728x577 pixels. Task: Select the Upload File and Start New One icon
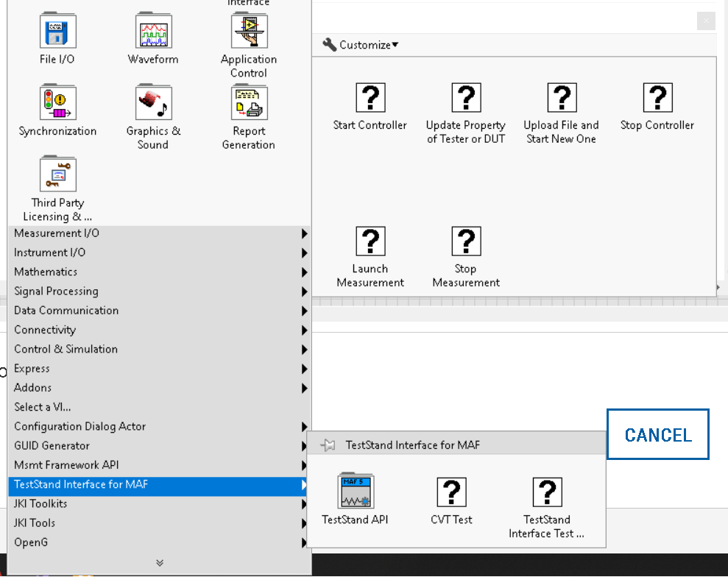562,97
